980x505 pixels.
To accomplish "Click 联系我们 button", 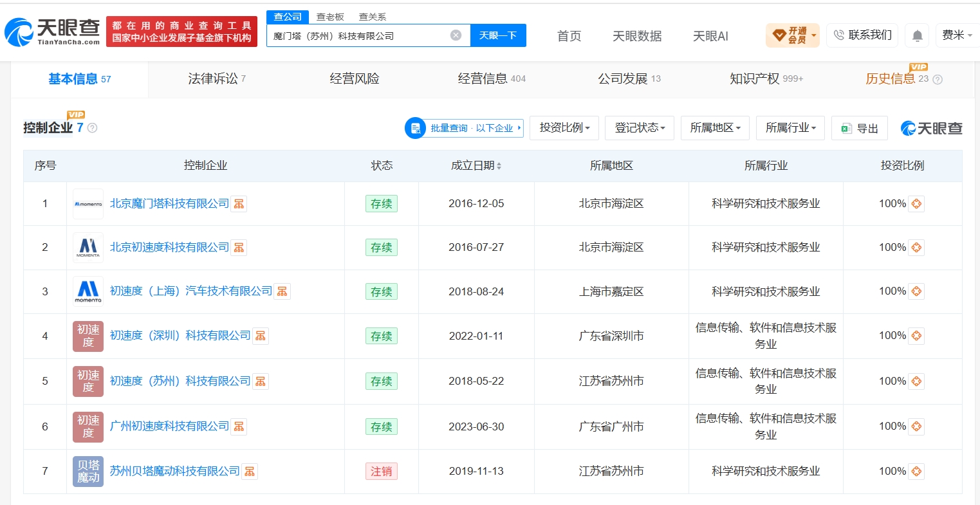I will pos(862,35).
